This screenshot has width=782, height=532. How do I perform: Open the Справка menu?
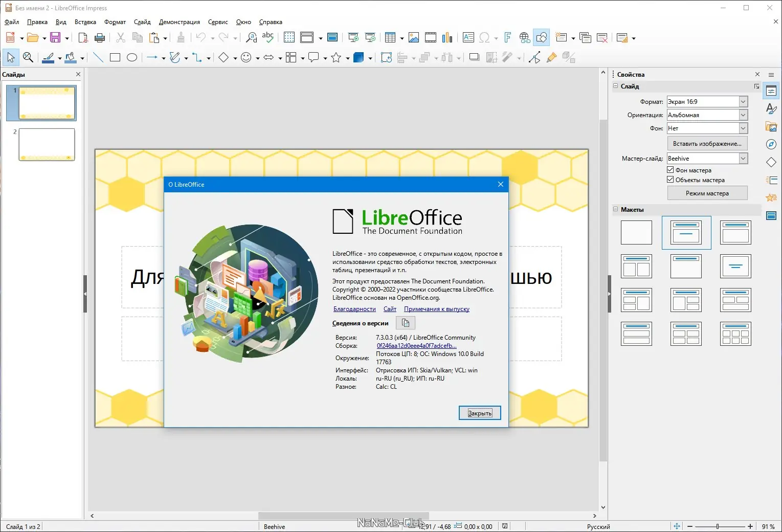pos(271,22)
